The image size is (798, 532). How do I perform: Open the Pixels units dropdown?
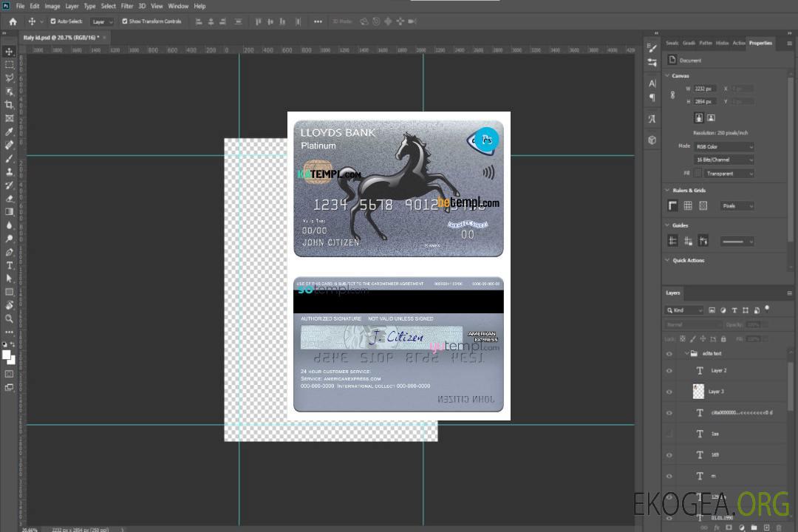click(737, 205)
